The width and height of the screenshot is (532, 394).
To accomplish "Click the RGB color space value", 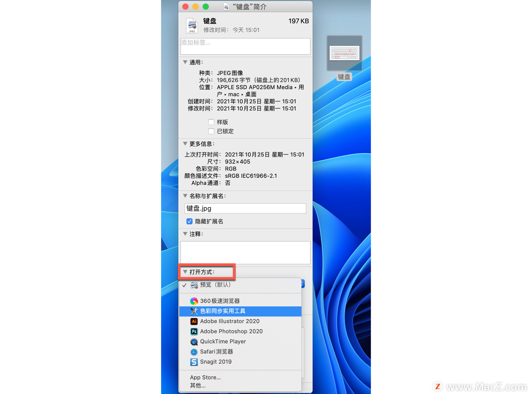I will tap(231, 169).
